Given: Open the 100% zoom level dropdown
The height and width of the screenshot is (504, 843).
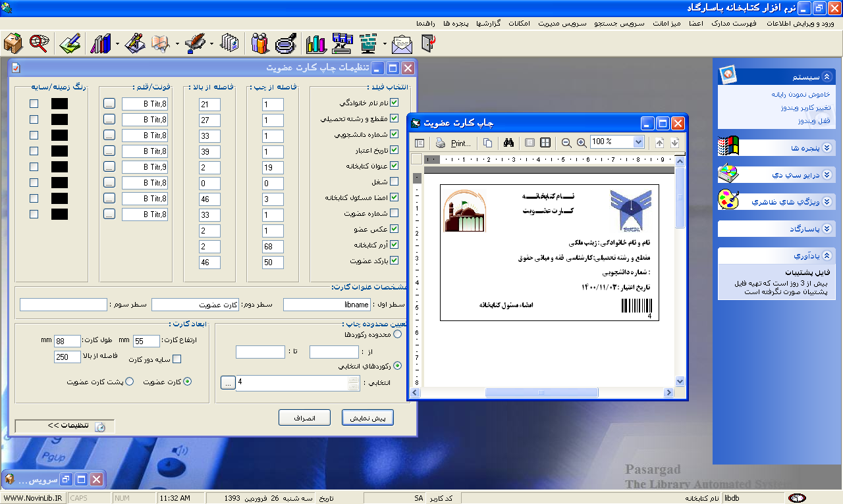Looking at the screenshot, I should pyautogui.click(x=638, y=142).
